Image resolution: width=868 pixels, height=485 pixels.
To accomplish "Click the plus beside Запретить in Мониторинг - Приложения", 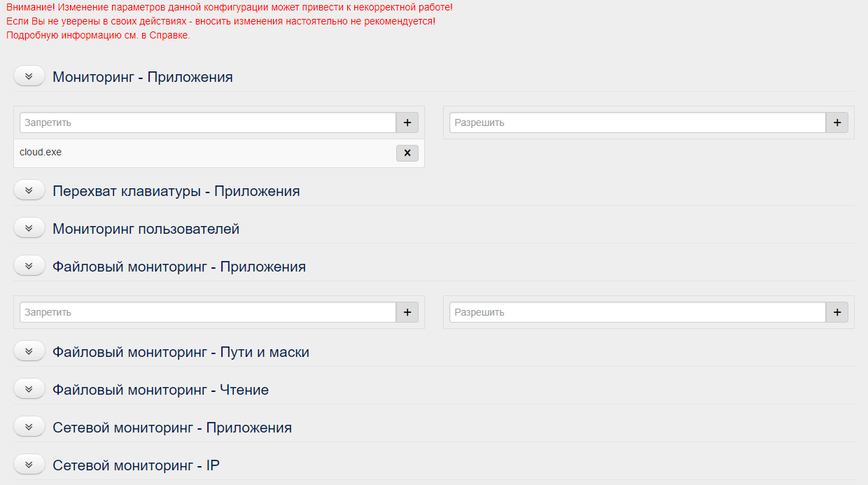I will click(407, 122).
